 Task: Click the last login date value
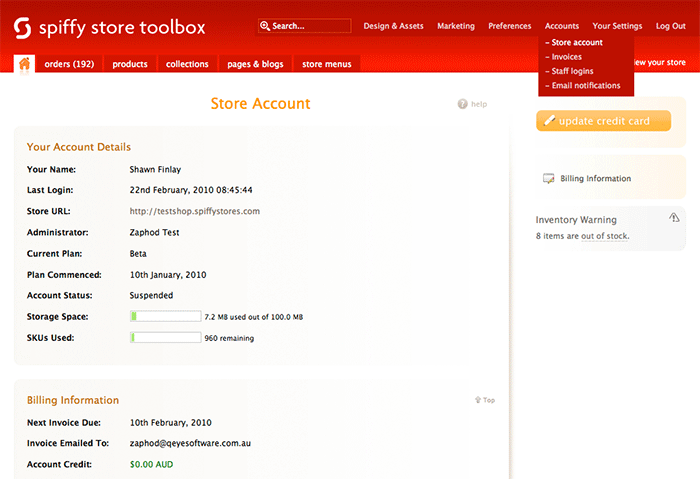(x=191, y=190)
